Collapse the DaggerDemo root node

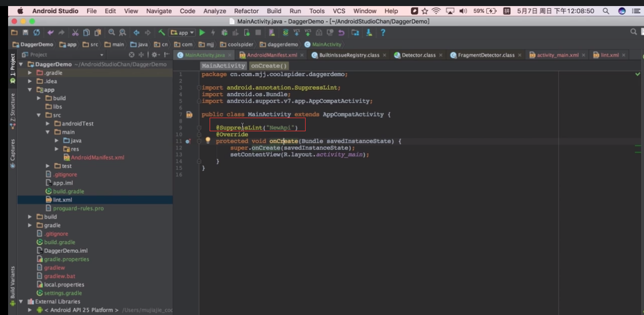(x=21, y=65)
